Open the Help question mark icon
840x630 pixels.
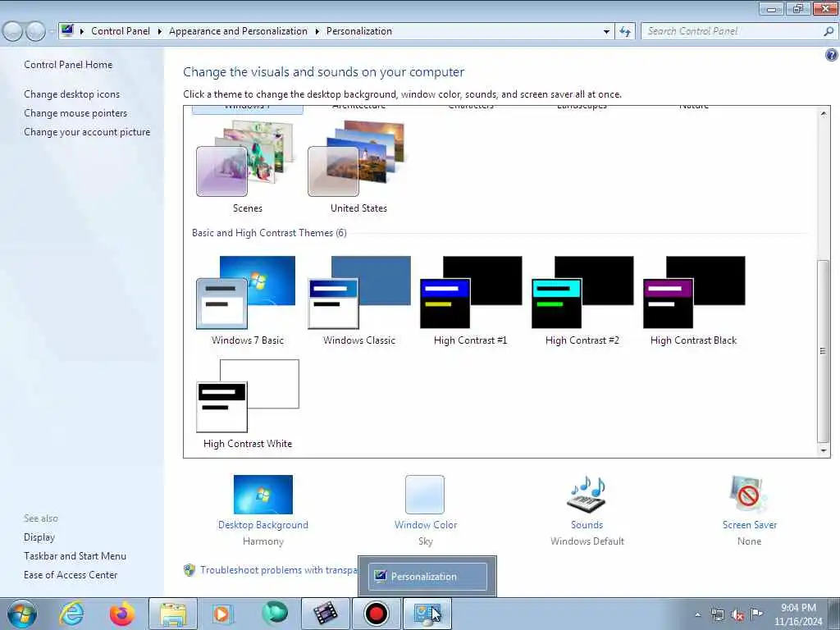tap(832, 55)
